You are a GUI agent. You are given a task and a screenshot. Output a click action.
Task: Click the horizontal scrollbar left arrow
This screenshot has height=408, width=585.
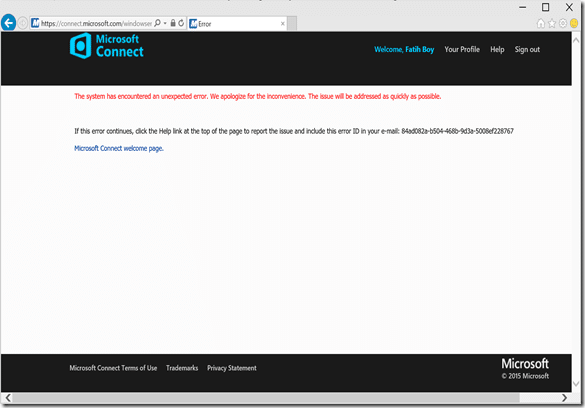(8, 398)
